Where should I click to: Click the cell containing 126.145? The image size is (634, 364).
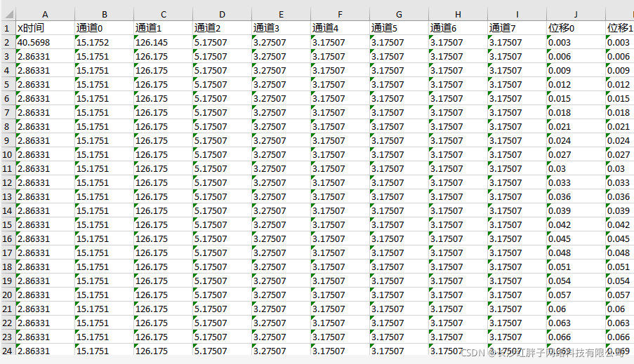(163, 42)
